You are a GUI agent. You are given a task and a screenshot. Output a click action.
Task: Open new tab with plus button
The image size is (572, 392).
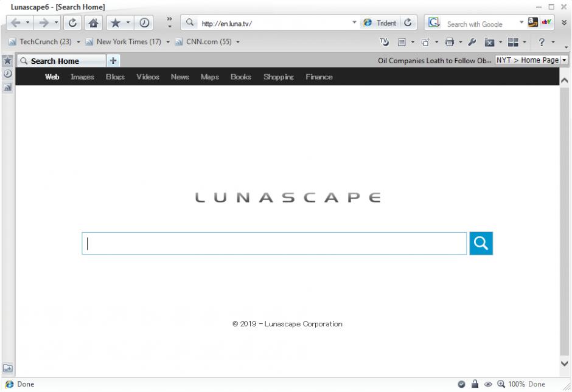(x=113, y=61)
